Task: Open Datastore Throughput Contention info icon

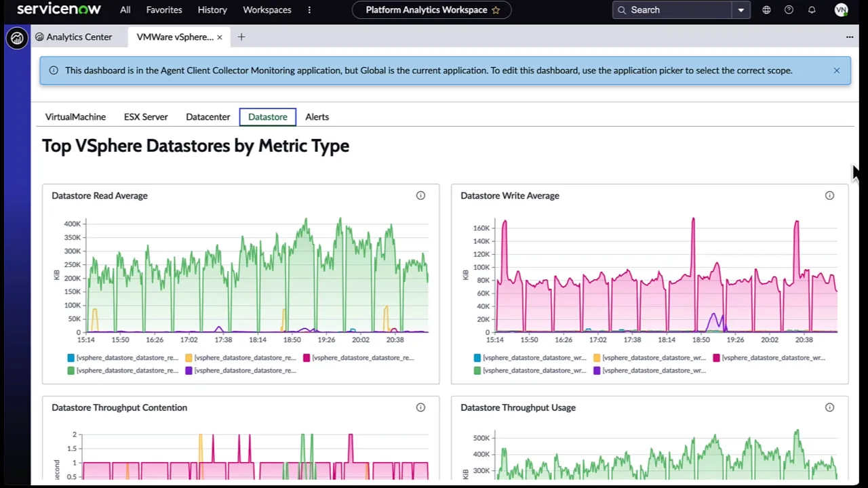Action: click(x=420, y=407)
